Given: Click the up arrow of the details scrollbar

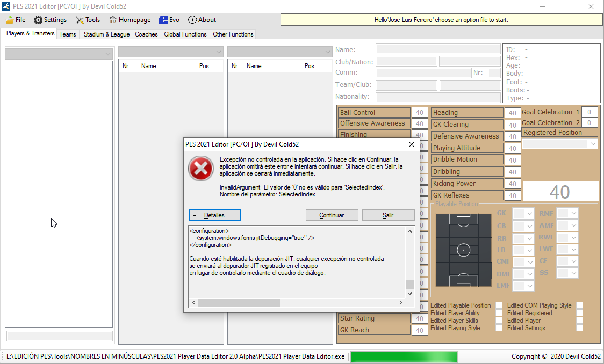Looking at the screenshot, I should 409,231.
